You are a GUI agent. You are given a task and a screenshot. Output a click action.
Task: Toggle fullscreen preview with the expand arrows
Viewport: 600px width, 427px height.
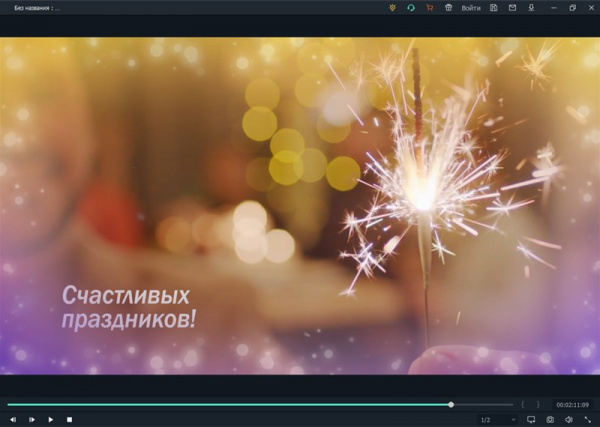pos(587,419)
